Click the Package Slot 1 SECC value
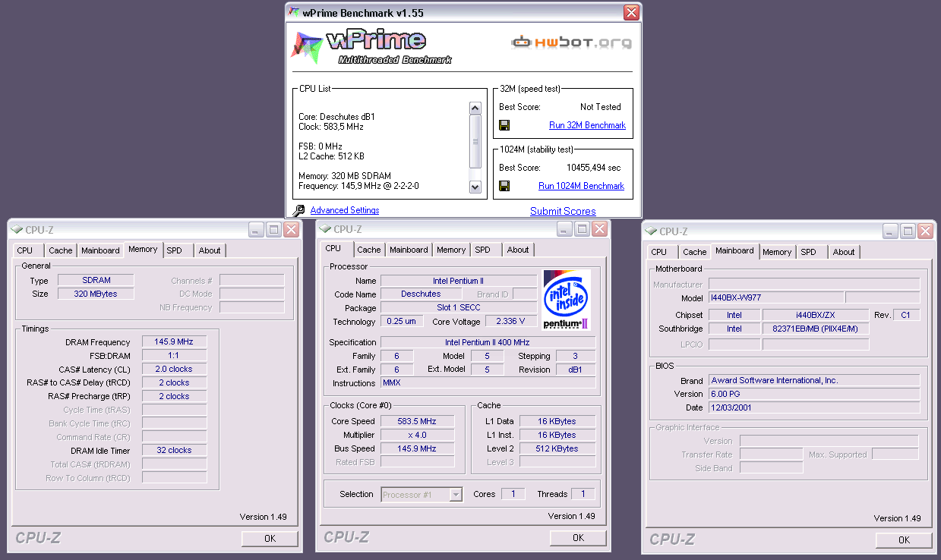This screenshot has width=941, height=560. point(460,307)
